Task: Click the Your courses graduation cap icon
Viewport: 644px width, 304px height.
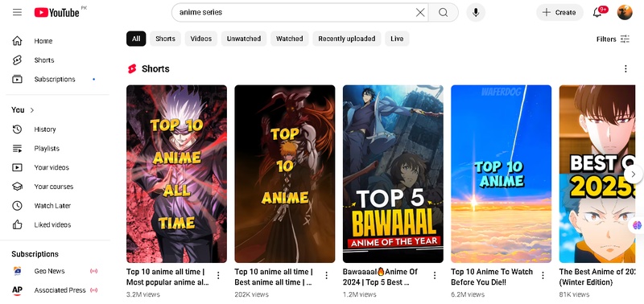Action: (17, 187)
